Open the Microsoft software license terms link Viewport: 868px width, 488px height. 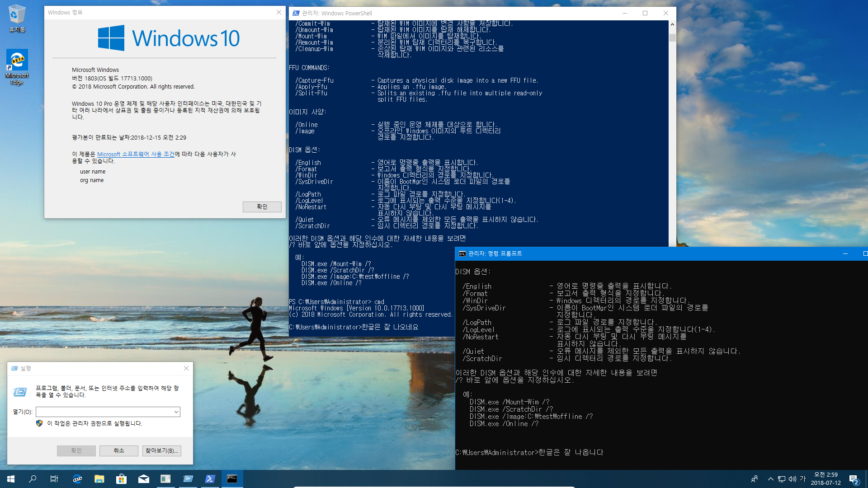tap(136, 154)
